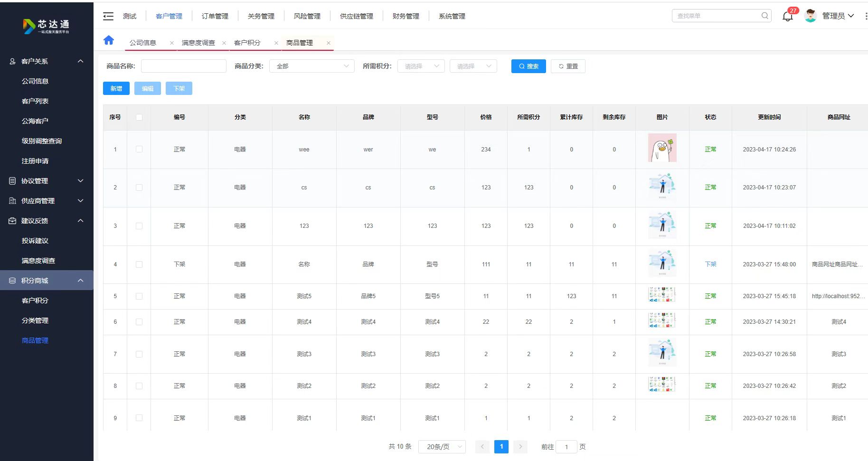Collapse sidebar with hamburger menu icon
The width and height of the screenshot is (868, 461).
[108, 16]
